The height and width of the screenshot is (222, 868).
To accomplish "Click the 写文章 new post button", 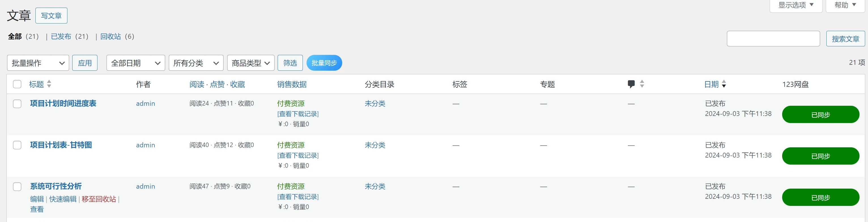I will [x=51, y=16].
